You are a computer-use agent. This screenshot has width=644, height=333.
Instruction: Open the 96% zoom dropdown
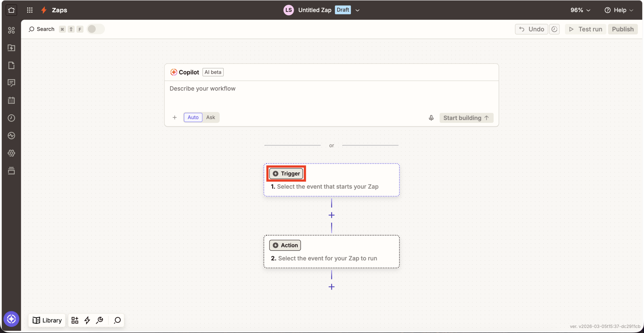pos(580,10)
